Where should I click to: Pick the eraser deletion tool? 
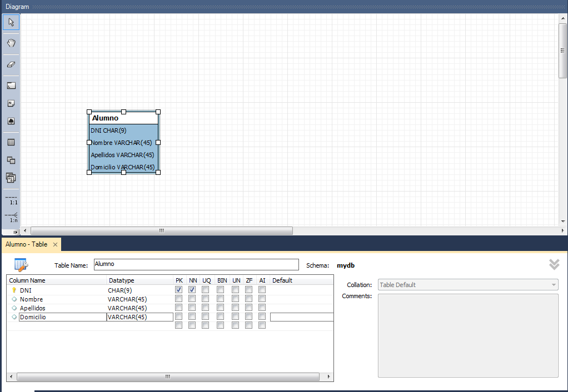[11, 64]
